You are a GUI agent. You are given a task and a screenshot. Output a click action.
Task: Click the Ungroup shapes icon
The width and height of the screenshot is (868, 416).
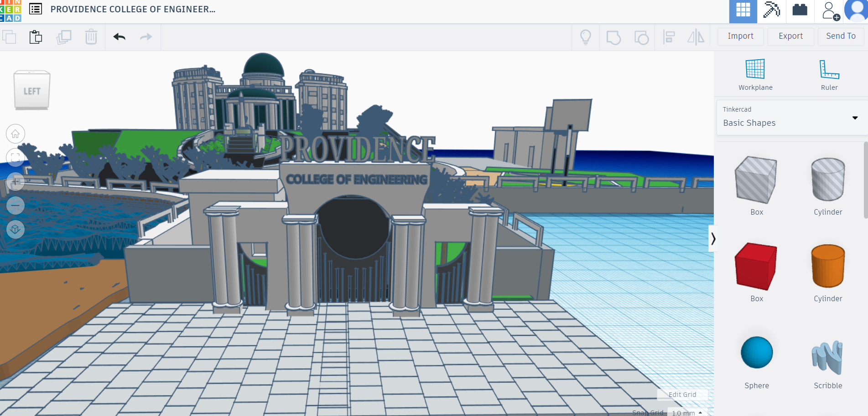641,37
